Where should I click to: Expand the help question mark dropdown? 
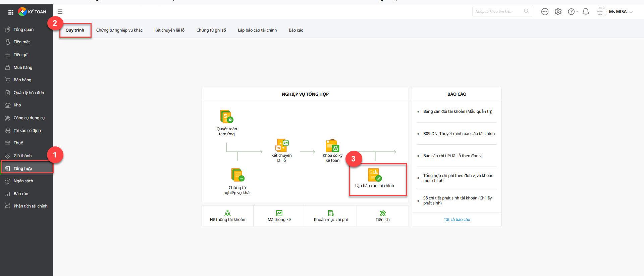click(573, 12)
